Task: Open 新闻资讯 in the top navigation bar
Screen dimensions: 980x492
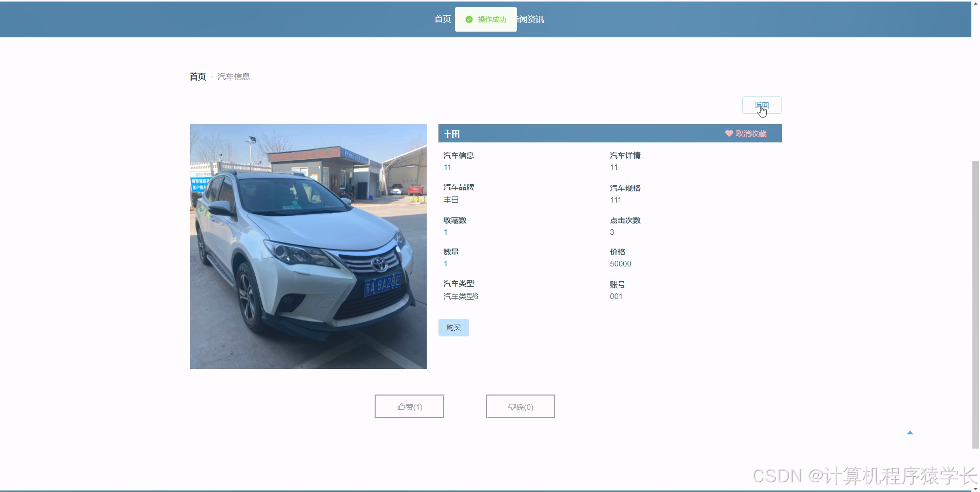Action: click(x=530, y=19)
